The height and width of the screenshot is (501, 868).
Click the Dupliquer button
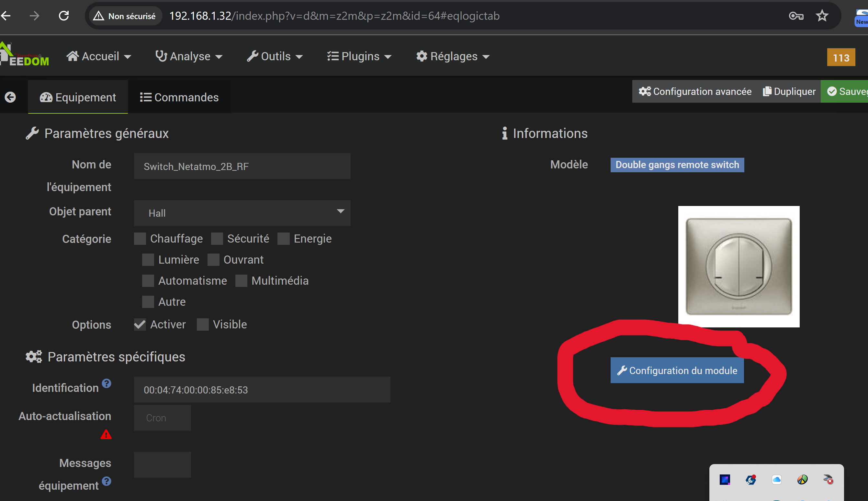789,92
